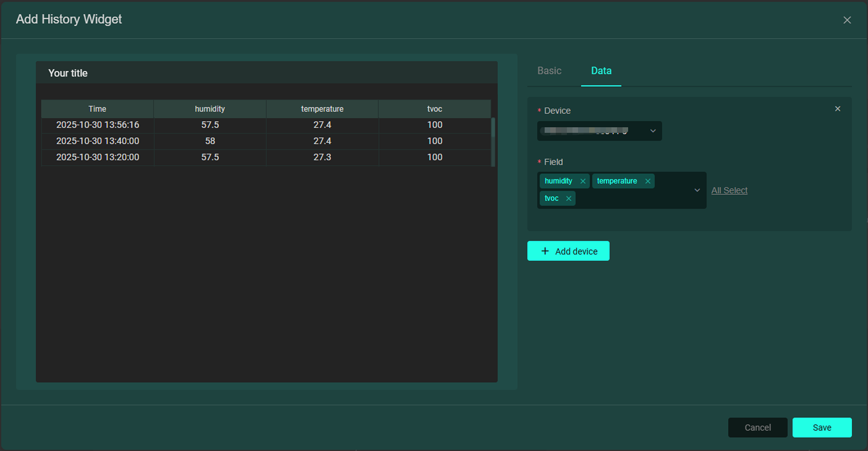Select the Data tab

pos(601,71)
